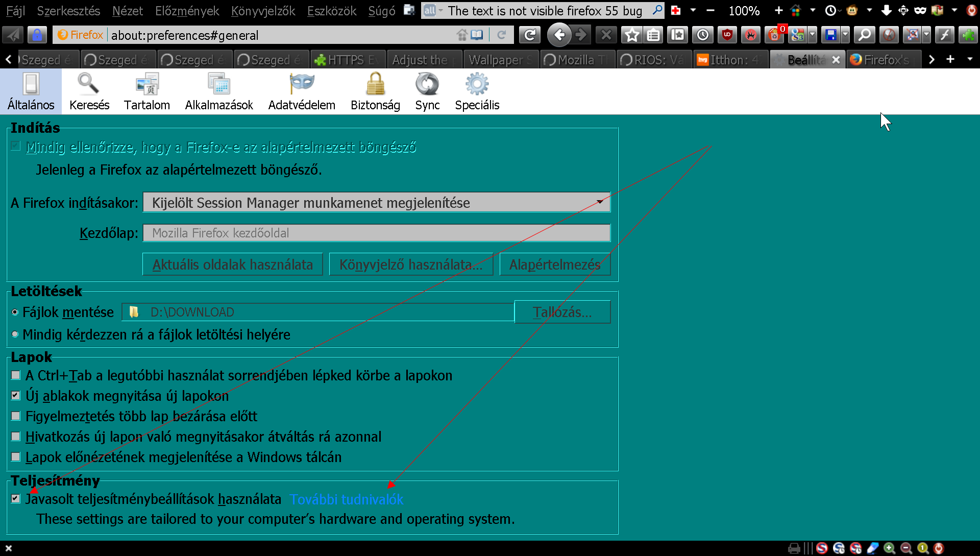Screen dimensions: 980x556
Task: Open a new tab with the plus button
Action: [x=950, y=59]
